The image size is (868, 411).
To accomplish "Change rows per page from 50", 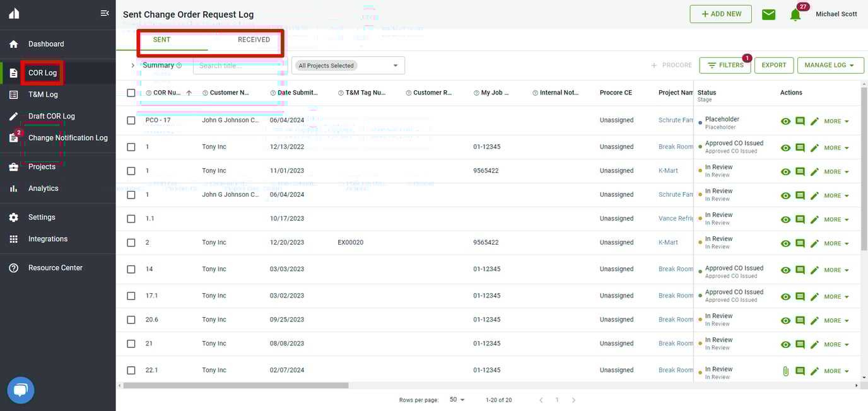I will click(x=457, y=400).
